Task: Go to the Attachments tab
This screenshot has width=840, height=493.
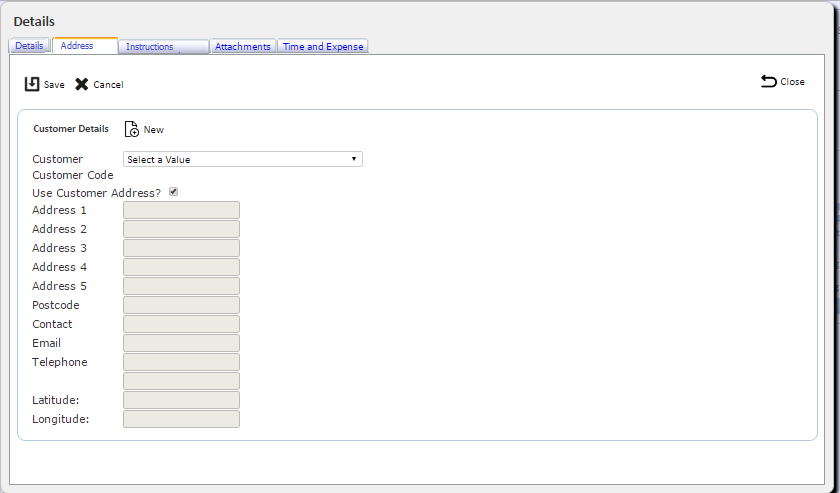Action: pyautogui.click(x=243, y=47)
